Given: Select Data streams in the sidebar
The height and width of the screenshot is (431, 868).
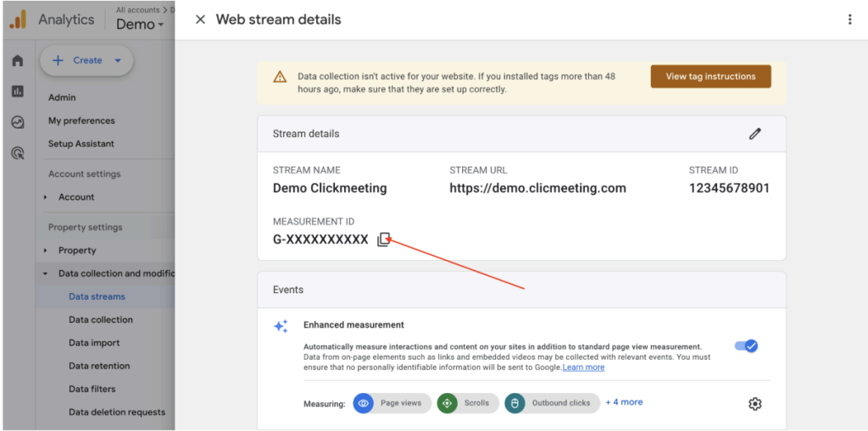Looking at the screenshot, I should [x=97, y=296].
